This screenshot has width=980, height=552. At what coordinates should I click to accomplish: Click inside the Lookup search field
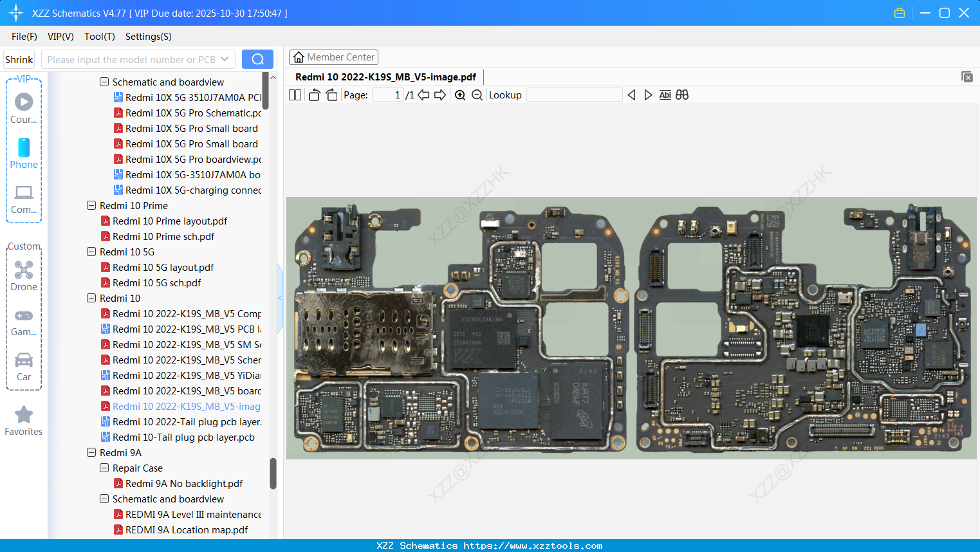(x=575, y=95)
